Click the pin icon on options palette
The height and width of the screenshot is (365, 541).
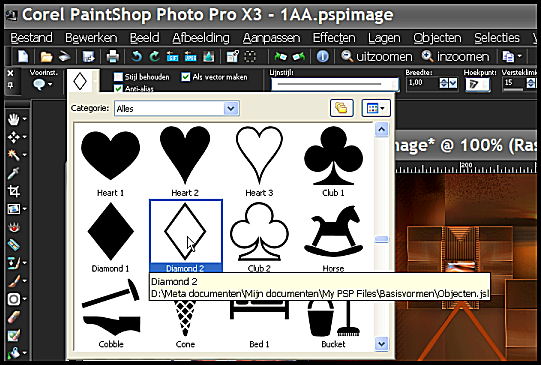point(10,85)
